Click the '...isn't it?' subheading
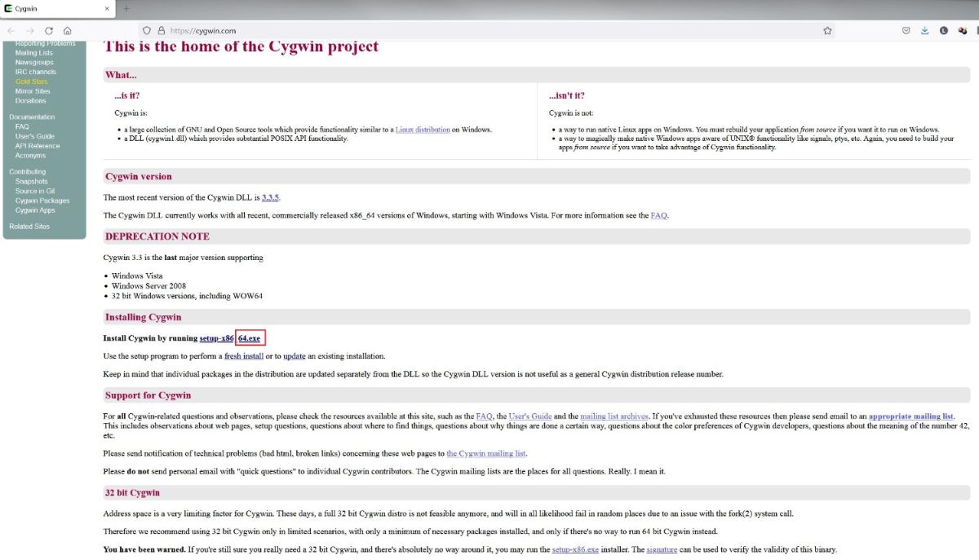979x560 pixels. (567, 96)
